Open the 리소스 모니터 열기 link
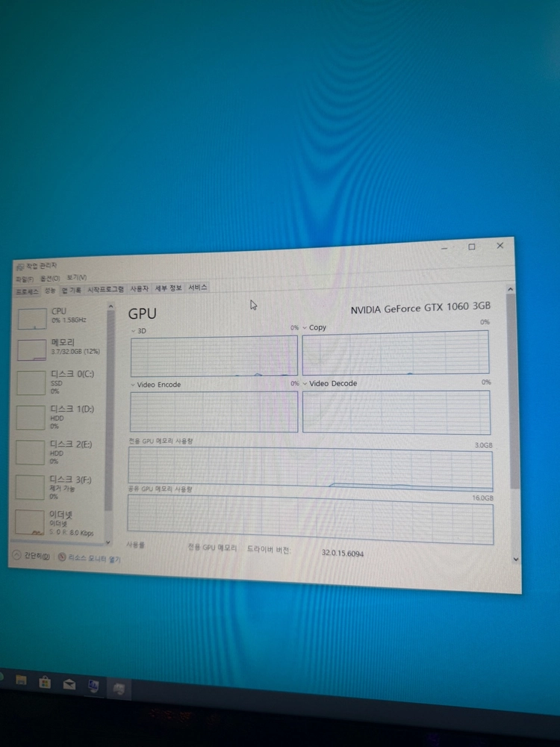This screenshot has height=747, width=560. [x=90, y=558]
